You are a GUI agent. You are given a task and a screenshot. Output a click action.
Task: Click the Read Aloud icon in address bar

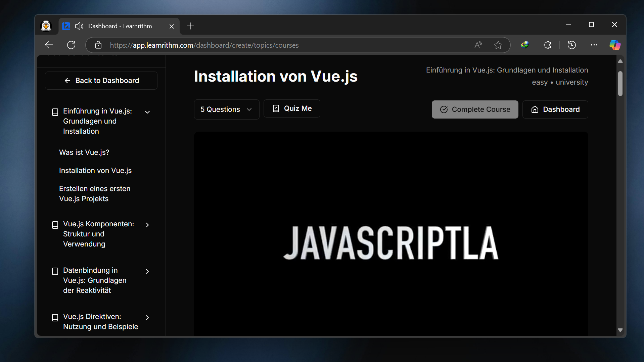[478, 45]
